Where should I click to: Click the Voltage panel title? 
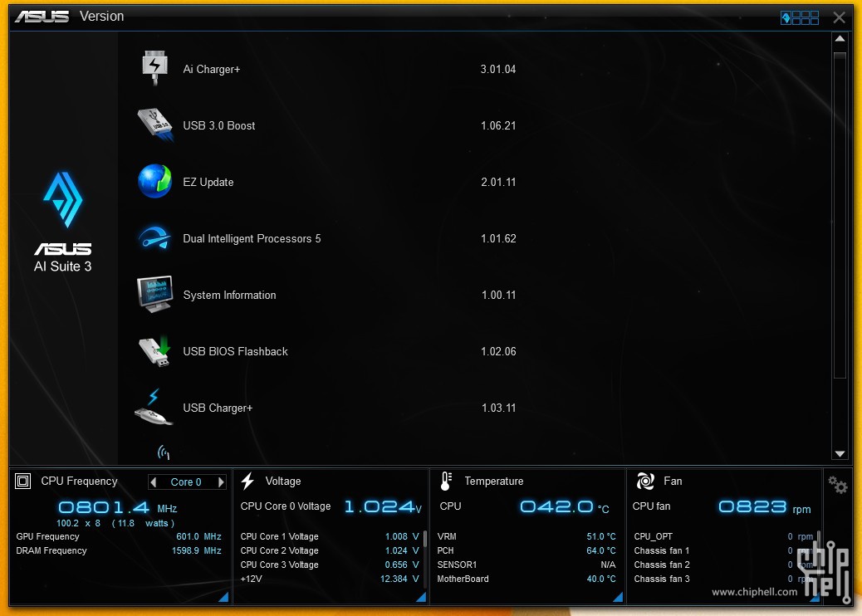click(x=283, y=482)
